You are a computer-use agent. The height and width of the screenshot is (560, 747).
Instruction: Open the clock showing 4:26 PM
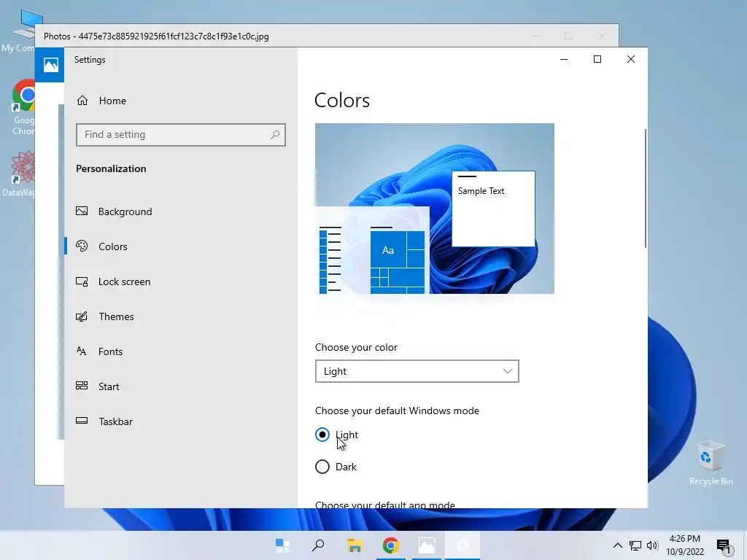point(684,545)
